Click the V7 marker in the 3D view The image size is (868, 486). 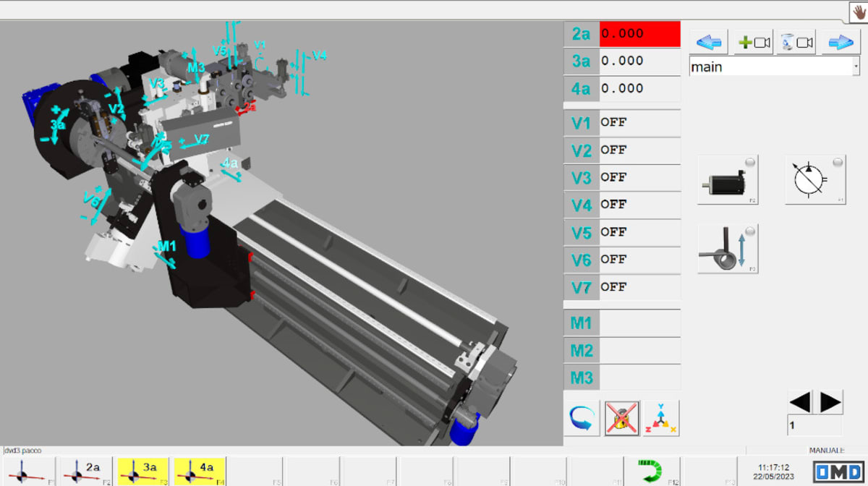(x=202, y=139)
